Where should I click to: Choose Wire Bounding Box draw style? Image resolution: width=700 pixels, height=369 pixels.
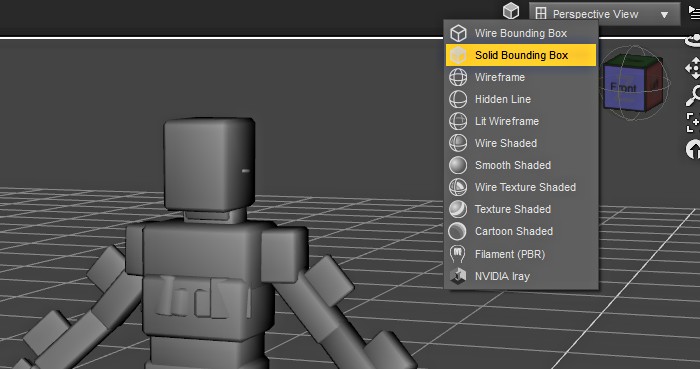521,33
